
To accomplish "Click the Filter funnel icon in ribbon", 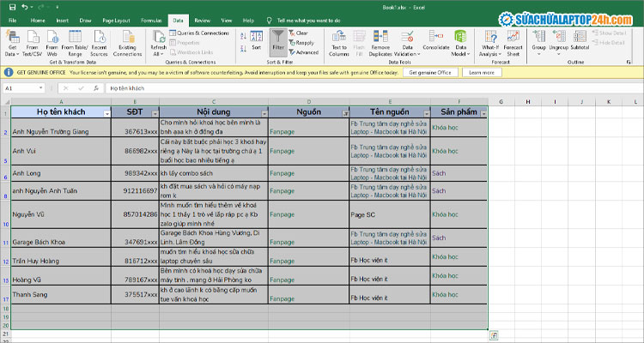I will coord(278,39).
